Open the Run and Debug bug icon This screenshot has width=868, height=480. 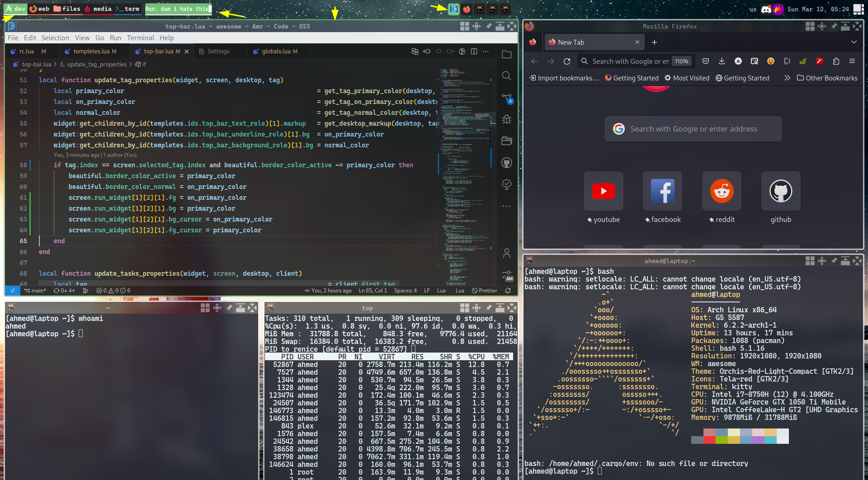(507, 119)
